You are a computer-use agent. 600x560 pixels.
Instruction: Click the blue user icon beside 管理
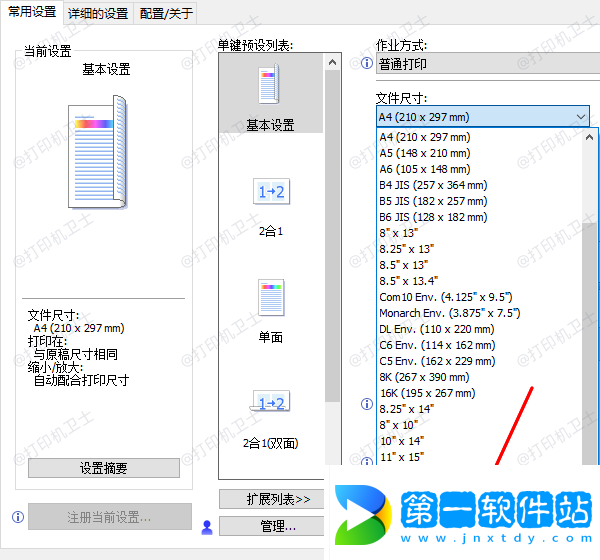click(207, 527)
